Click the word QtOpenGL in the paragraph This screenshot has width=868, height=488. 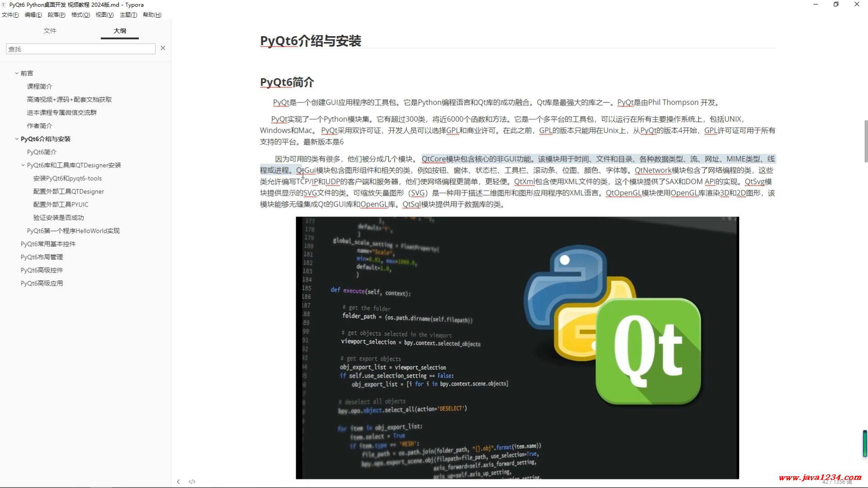pyautogui.click(x=623, y=193)
